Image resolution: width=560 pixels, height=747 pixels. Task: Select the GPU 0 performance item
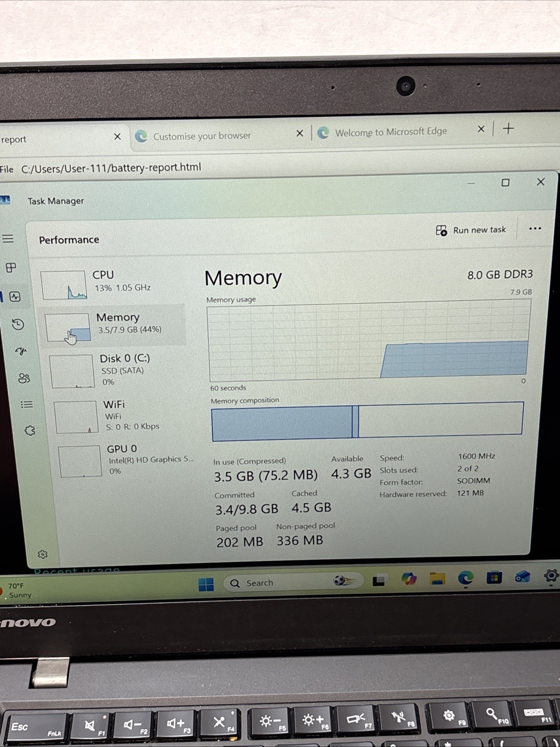click(x=126, y=461)
